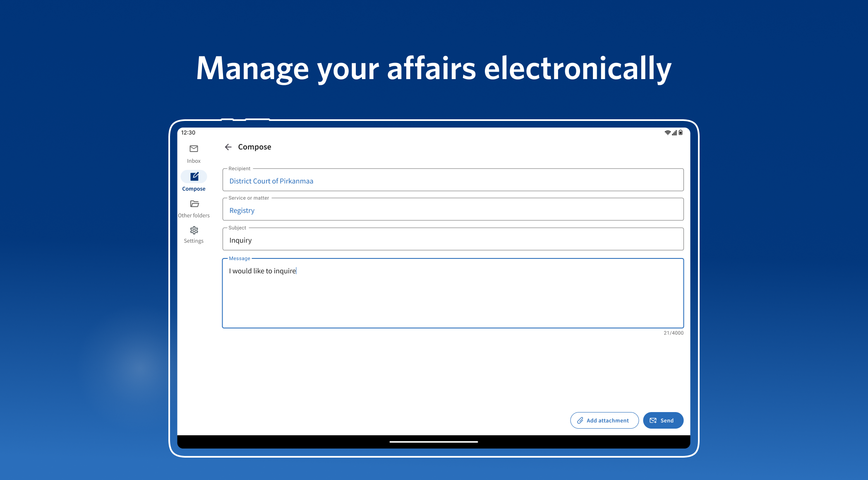Click the Compose page title

click(254, 147)
